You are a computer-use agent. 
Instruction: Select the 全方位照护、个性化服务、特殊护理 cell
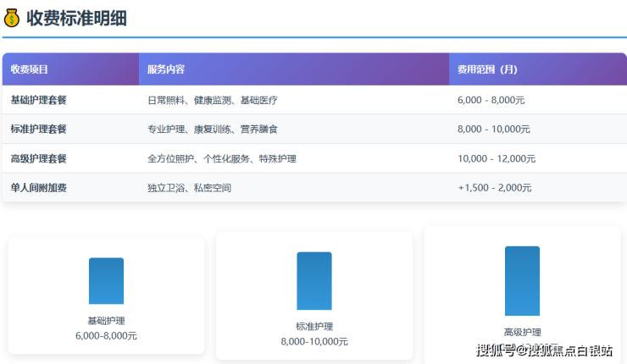click(221, 158)
